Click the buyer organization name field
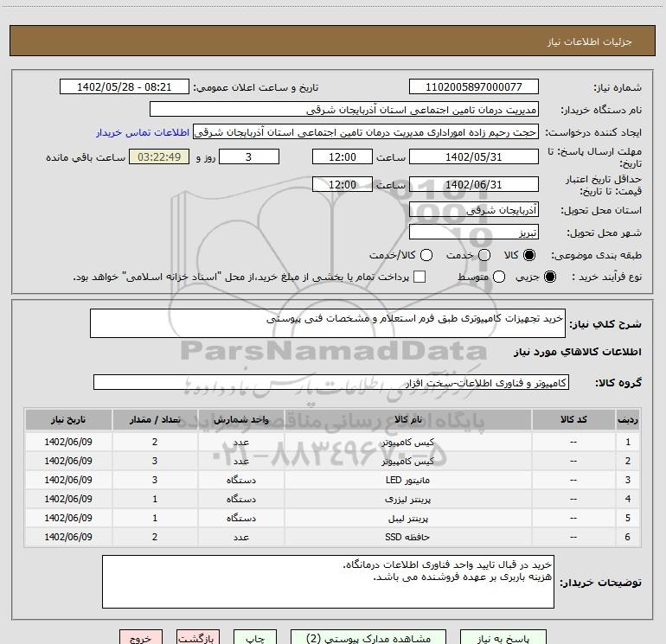This screenshot has width=666, height=644. 344,110
